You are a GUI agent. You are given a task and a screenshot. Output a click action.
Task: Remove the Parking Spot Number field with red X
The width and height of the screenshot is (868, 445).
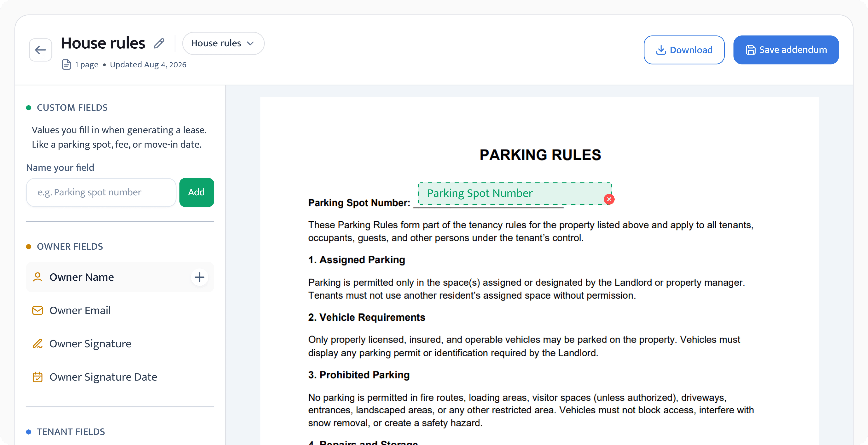pos(609,199)
